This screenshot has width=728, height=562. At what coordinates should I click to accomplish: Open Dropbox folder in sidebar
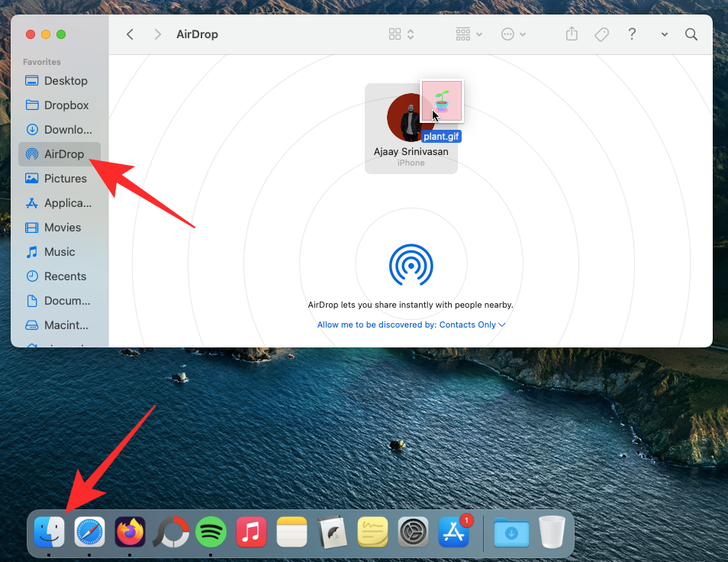tap(66, 105)
